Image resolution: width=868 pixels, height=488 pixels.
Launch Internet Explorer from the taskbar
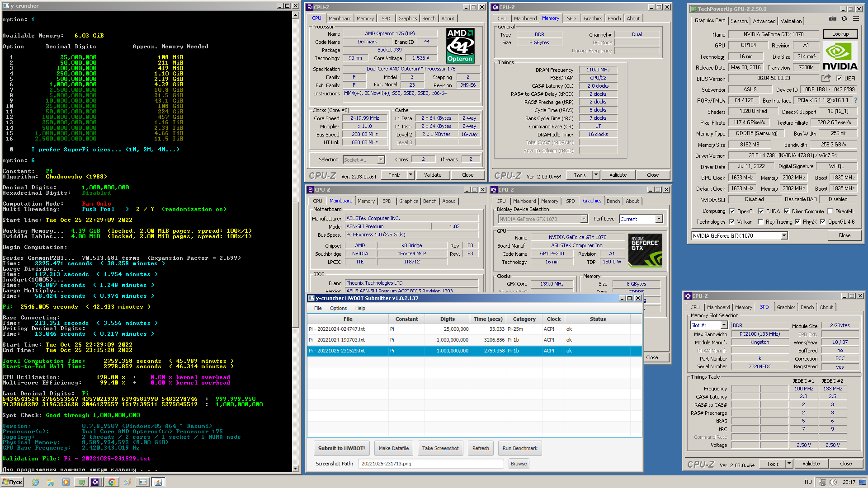click(x=35, y=482)
